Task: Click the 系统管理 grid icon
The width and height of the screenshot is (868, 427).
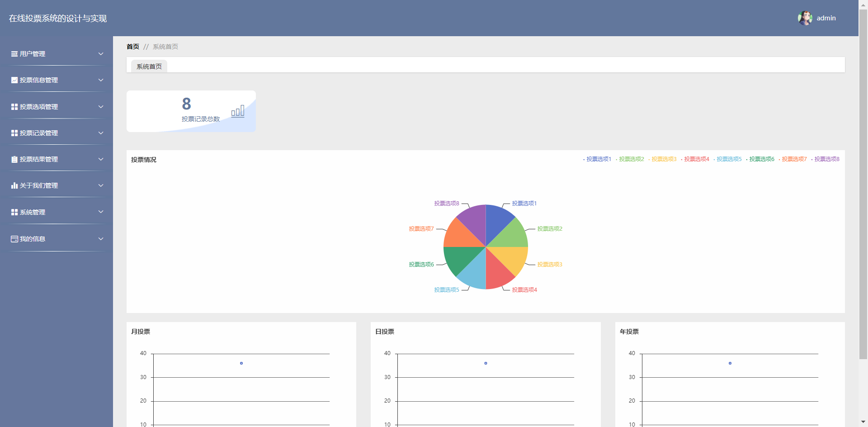Action: click(14, 212)
